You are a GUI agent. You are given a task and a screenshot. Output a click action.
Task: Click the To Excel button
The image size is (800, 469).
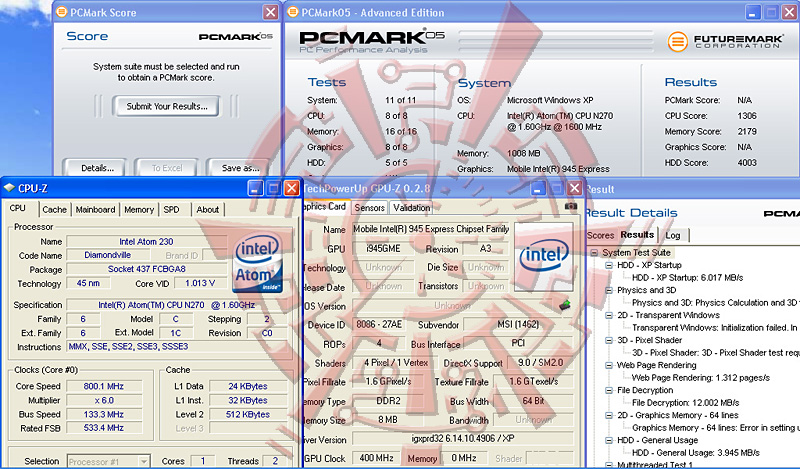(167, 168)
